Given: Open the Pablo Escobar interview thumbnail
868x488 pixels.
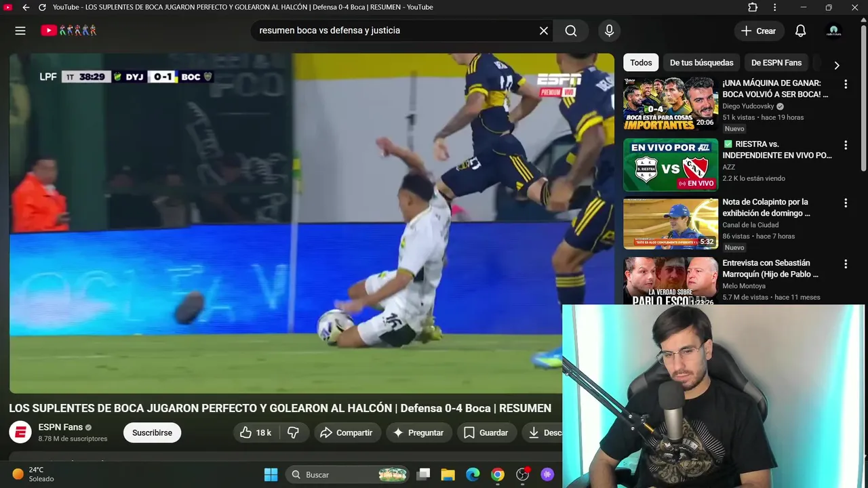Looking at the screenshot, I should click(671, 281).
